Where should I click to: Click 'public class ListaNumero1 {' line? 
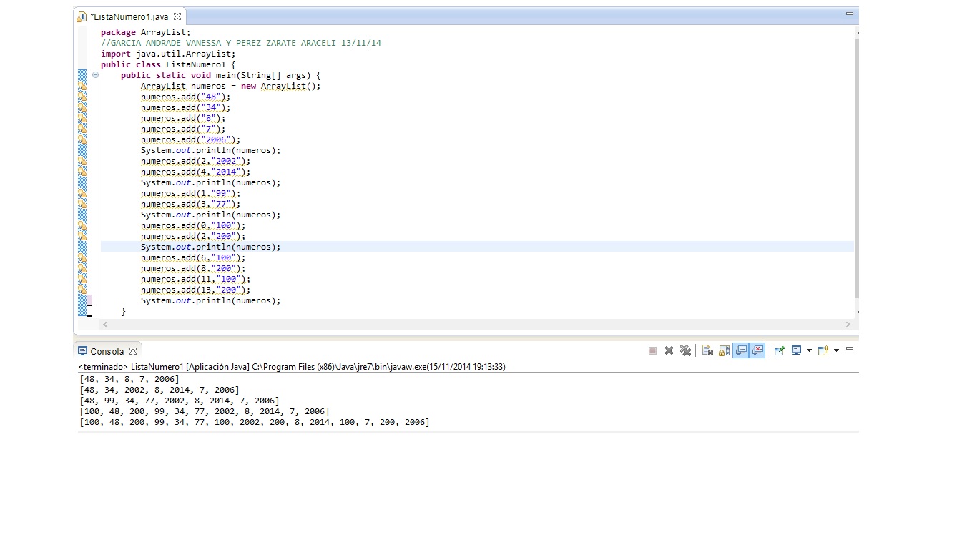168,64
